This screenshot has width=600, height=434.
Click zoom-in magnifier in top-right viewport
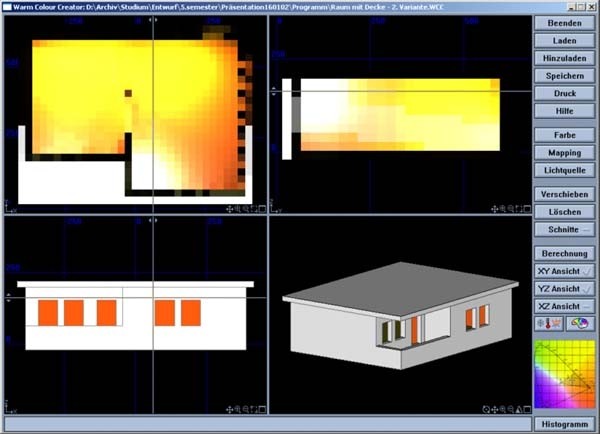503,209
